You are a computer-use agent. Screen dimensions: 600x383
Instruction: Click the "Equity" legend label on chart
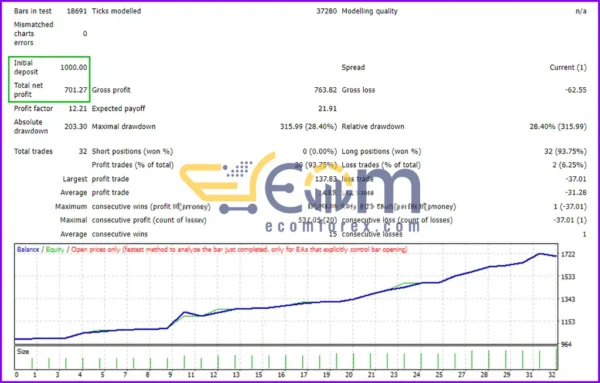pyautogui.click(x=55, y=249)
